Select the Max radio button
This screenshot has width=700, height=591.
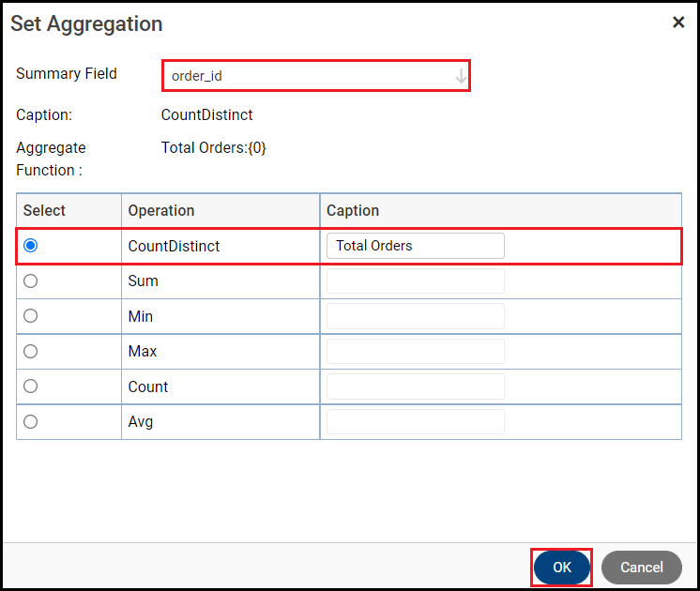tap(31, 351)
